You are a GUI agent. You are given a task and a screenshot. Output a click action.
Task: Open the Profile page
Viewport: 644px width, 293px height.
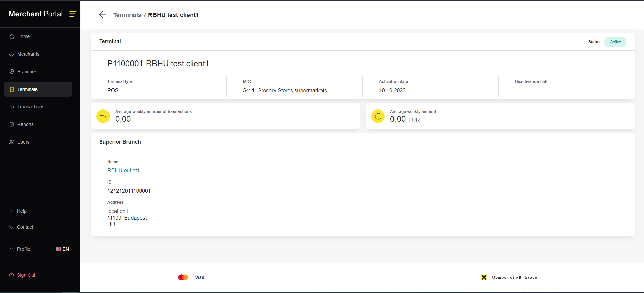[x=24, y=249]
